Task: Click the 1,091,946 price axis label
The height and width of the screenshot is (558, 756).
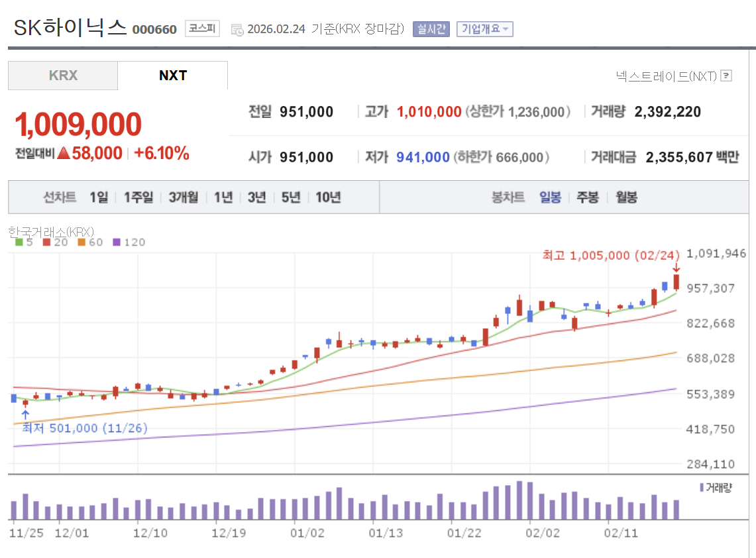Action: (x=716, y=254)
